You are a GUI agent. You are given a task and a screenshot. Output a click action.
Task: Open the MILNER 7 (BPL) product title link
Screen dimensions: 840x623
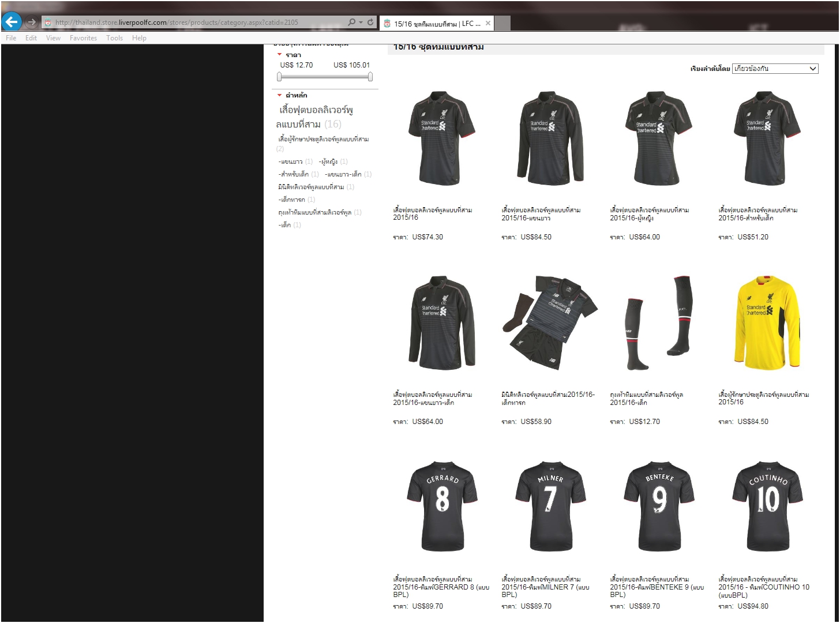pos(546,587)
